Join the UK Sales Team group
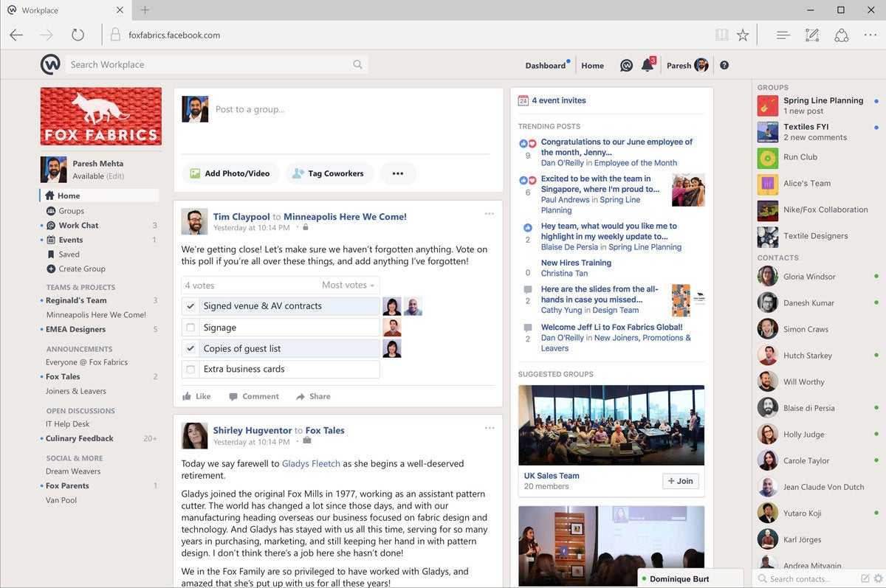 click(680, 481)
